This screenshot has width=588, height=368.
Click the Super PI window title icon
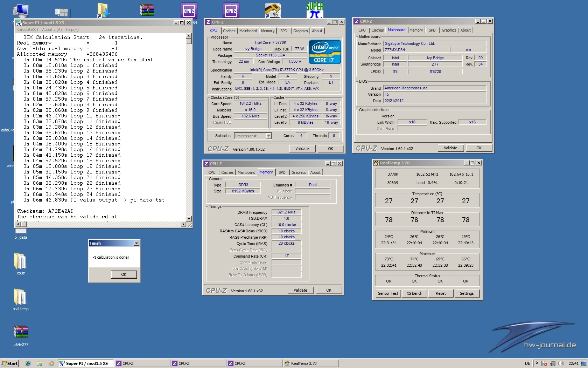[x=19, y=23]
